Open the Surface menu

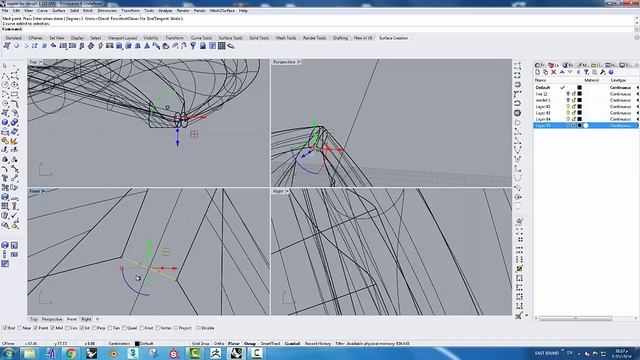pos(59,11)
